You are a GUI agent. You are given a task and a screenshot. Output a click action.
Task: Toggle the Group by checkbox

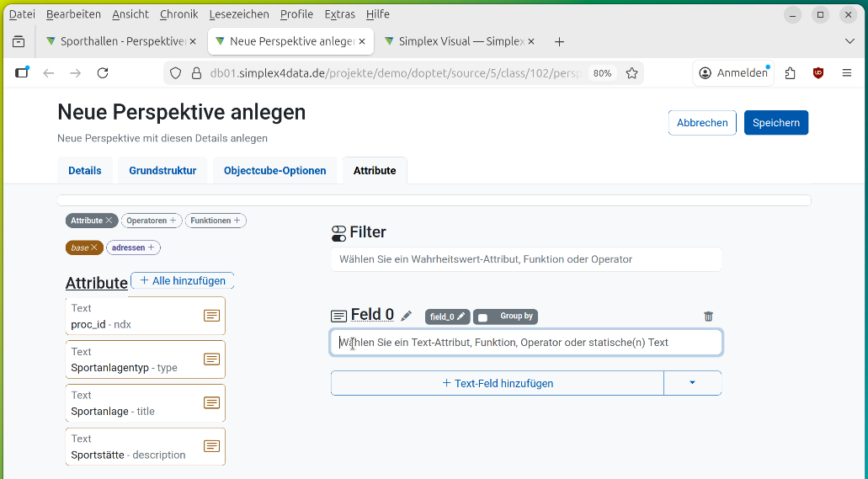coord(482,317)
